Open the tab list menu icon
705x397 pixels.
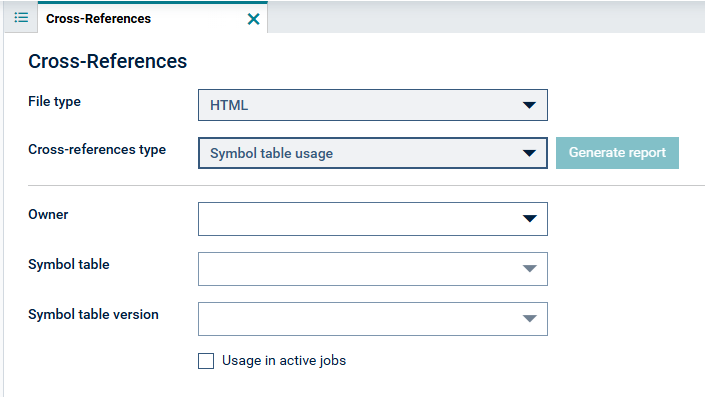tap(21, 18)
